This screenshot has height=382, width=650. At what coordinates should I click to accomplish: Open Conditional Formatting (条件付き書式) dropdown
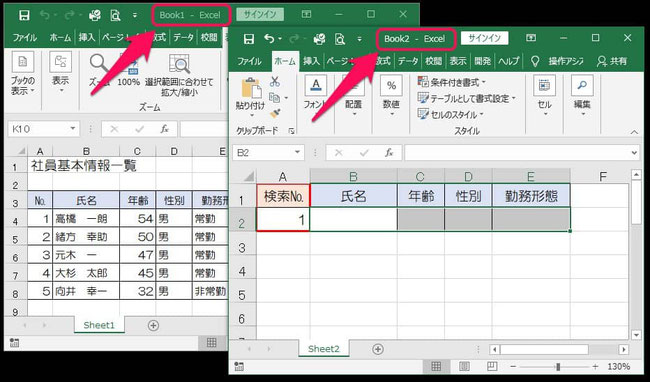[451, 82]
